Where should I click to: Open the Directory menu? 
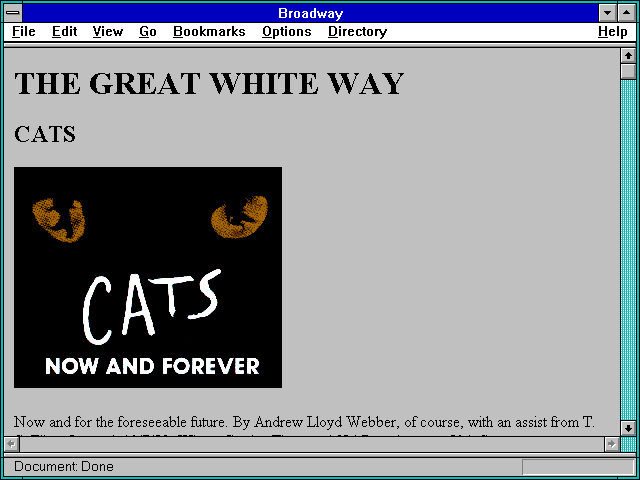coord(357,31)
